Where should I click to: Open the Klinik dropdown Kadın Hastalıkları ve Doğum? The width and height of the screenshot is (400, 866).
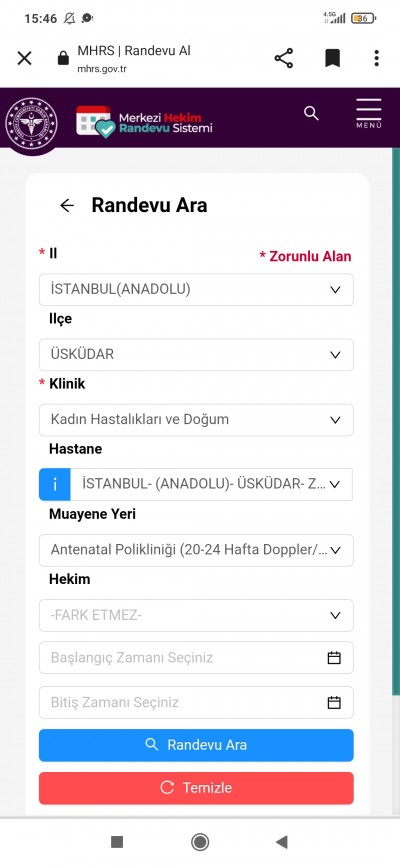(196, 420)
